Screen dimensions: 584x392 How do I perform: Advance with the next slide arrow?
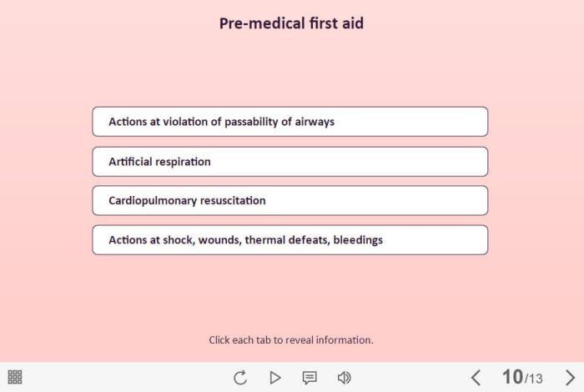tap(571, 377)
